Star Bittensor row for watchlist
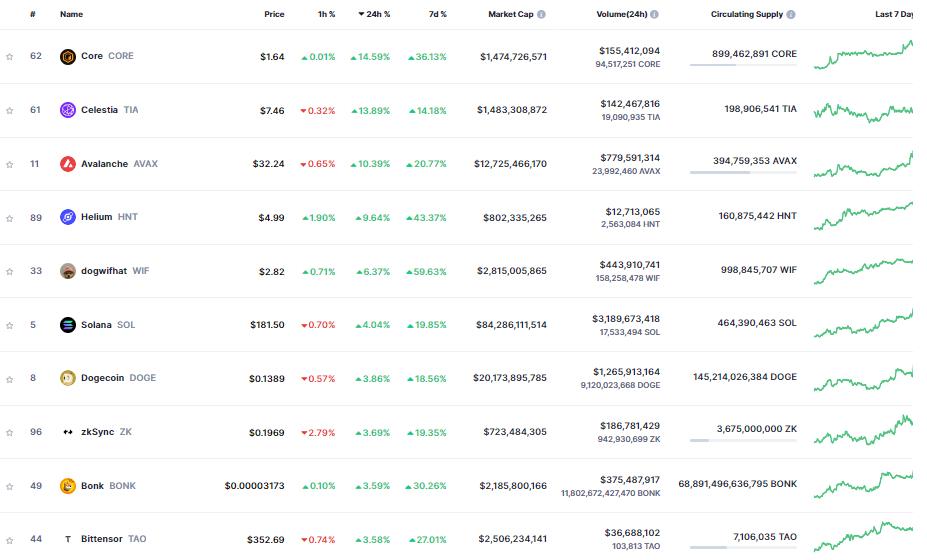The height and width of the screenshot is (560, 927). [x=9, y=540]
